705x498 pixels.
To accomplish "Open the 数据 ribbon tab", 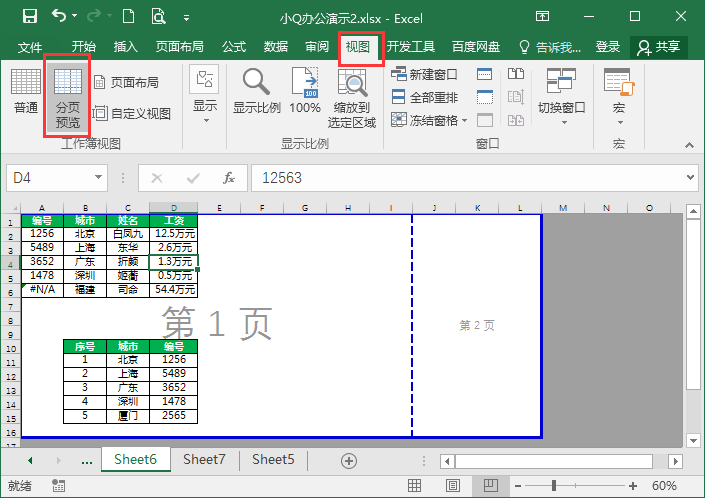I will (276, 47).
